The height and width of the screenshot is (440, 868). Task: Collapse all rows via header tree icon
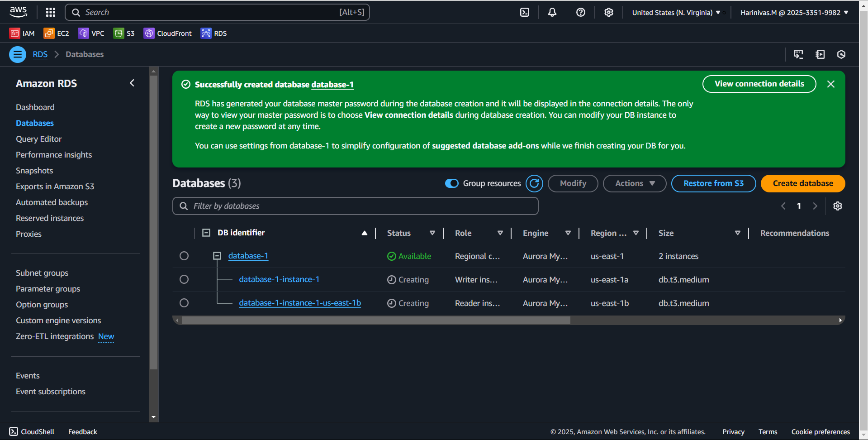click(206, 233)
